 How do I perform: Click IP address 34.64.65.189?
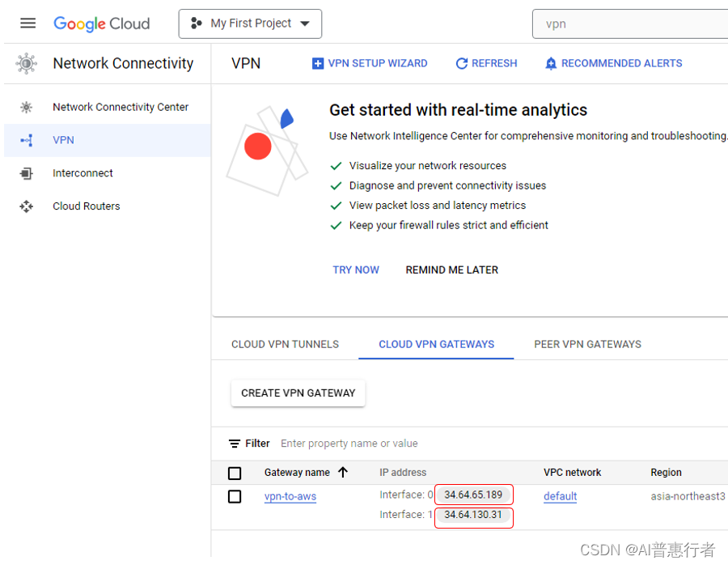[x=473, y=495]
